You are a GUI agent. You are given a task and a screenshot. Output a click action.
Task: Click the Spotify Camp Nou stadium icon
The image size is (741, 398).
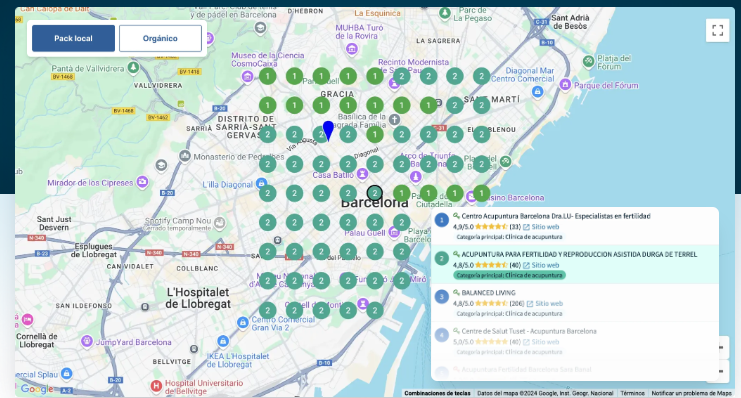pos(219,222)
